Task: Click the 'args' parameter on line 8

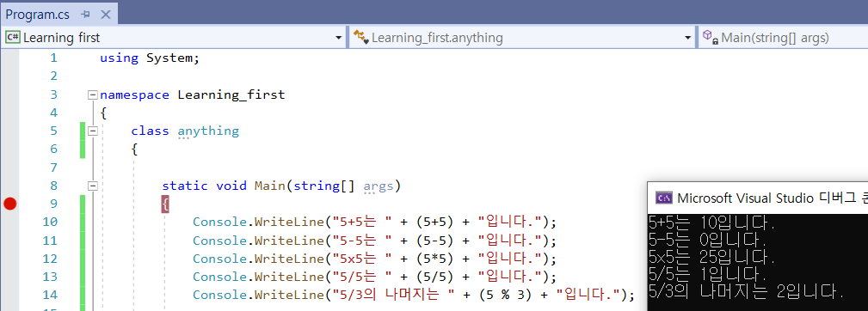Action: [x=379, y=186]
